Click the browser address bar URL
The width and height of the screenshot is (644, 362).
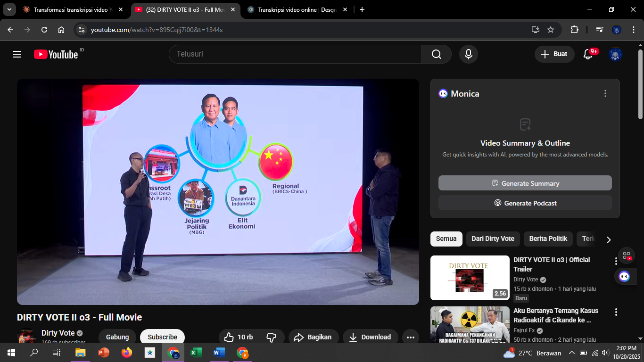pos(157,30)
